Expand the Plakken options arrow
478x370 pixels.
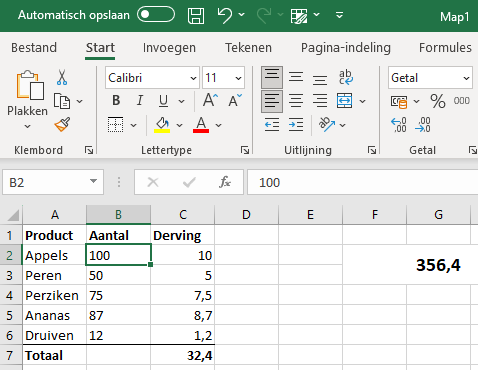(28, 126)
